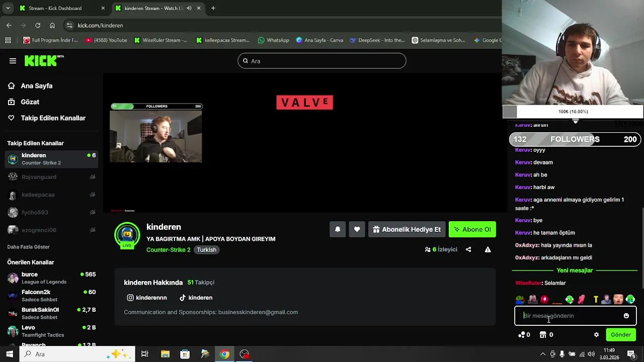Open kelleepacaa offline channel
This screenshot has height=362, width=644.
pos(51,195)
